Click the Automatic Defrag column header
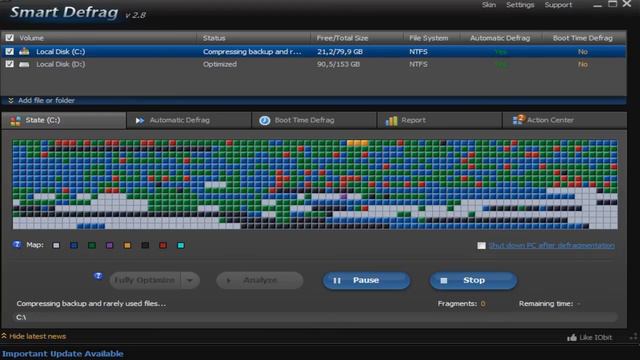 pyautogui.click(x=500, y=38)
